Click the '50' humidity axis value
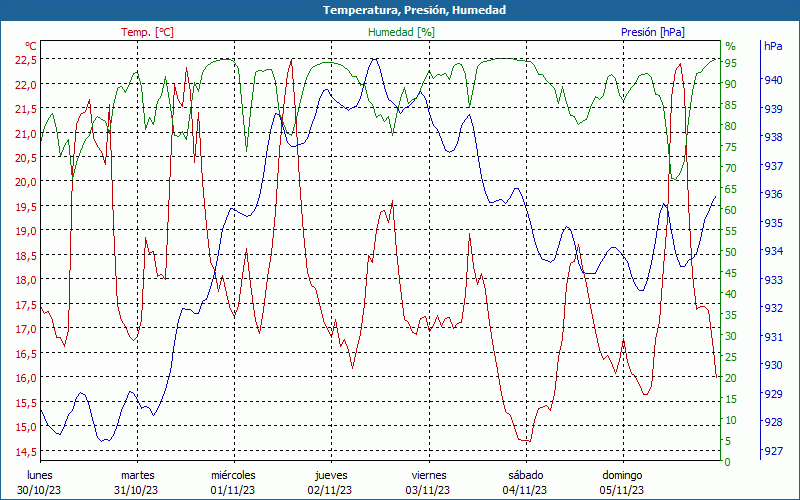The image size is (800, 500). [x=731, y=252]
